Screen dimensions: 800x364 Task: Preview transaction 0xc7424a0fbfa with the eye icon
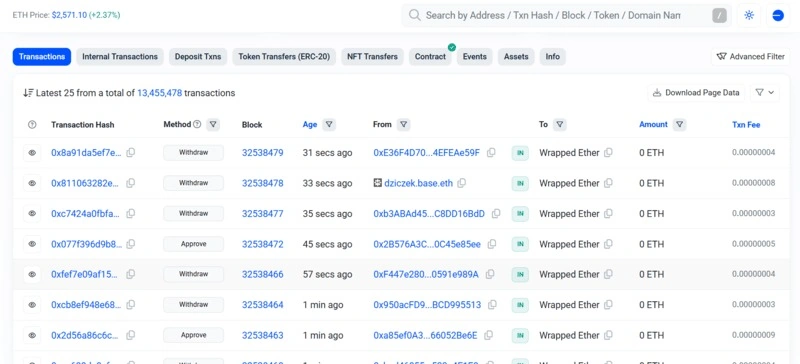click(32, 213)
